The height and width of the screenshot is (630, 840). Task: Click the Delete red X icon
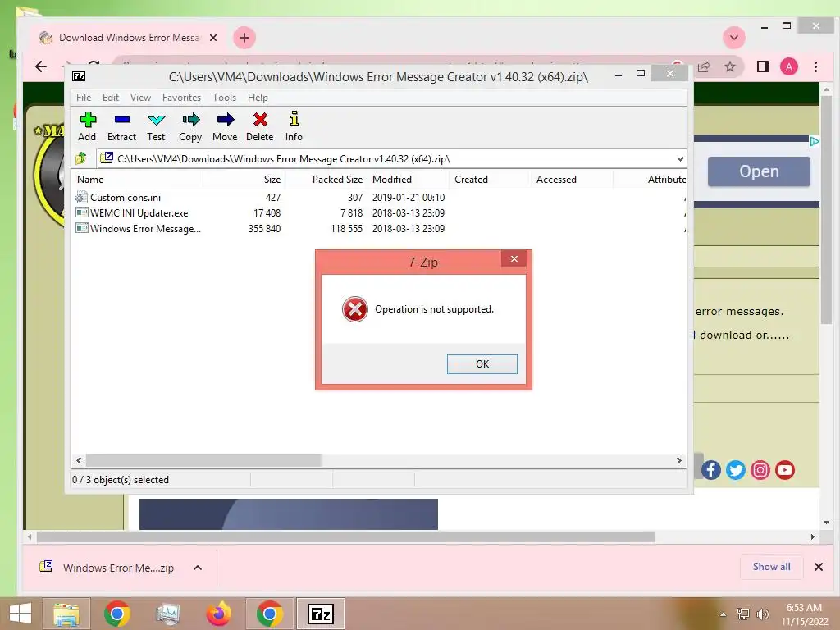tap(260, 126)
